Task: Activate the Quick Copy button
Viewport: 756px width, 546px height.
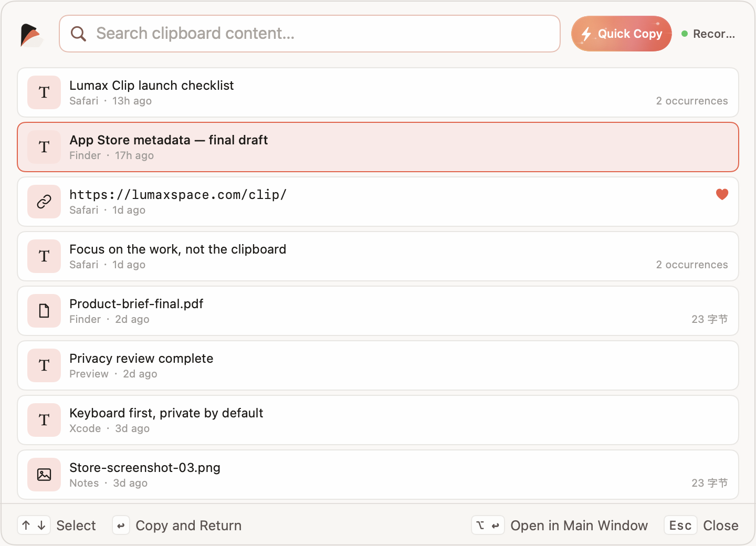Action: [x=622, y=34]
